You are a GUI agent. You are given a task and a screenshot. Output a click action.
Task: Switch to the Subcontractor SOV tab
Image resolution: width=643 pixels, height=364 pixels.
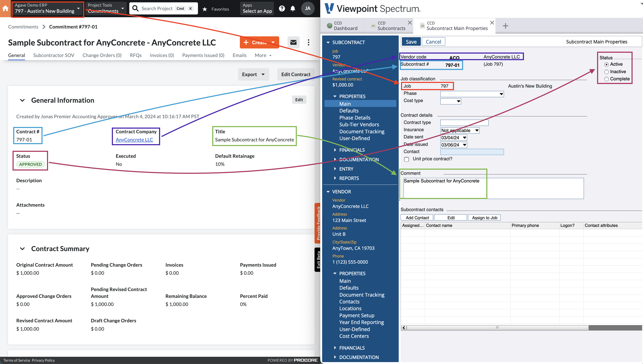tap(54, 55)
